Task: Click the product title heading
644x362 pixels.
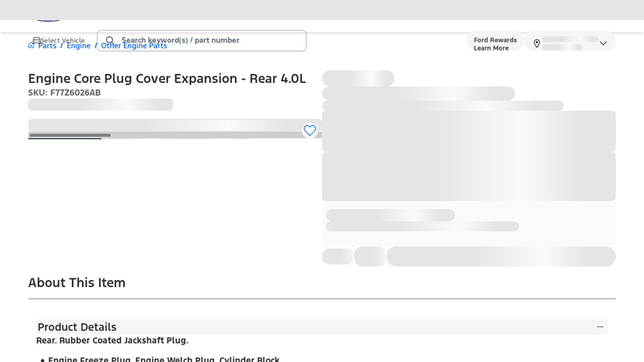Action: tap(167, 78)
